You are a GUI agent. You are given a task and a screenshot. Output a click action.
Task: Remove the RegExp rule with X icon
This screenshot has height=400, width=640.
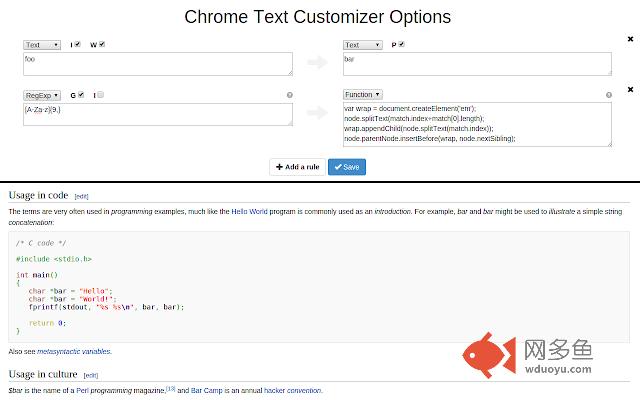pos(630,89)
